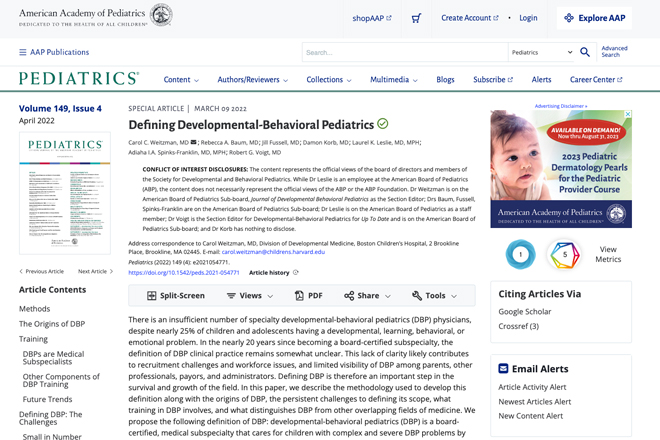Click the Pediatric Dermatology Pearls ad banner
The width and height of the screenshot is (660, 440).
[561, 169]
